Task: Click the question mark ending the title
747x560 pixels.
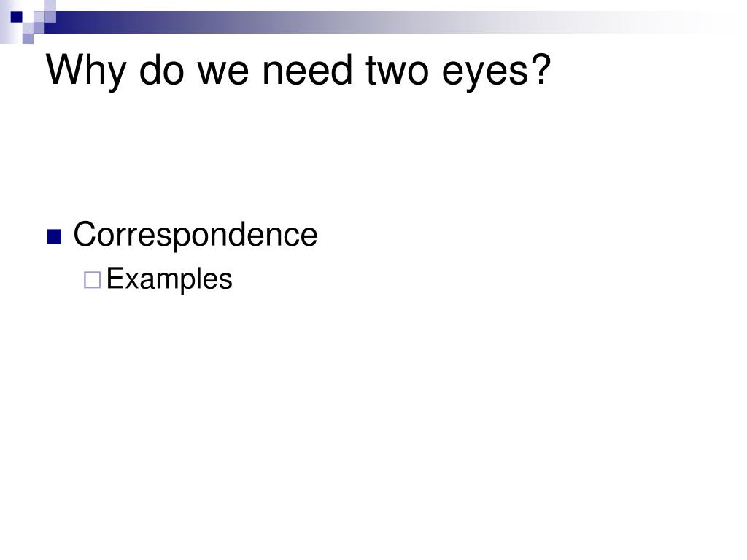Action: [541, 69]
